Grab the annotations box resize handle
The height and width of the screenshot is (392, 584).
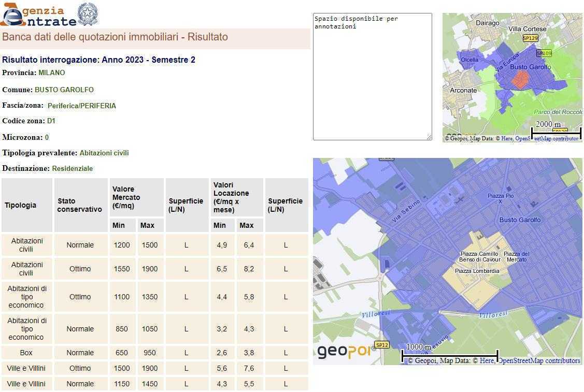click(429, 137)
